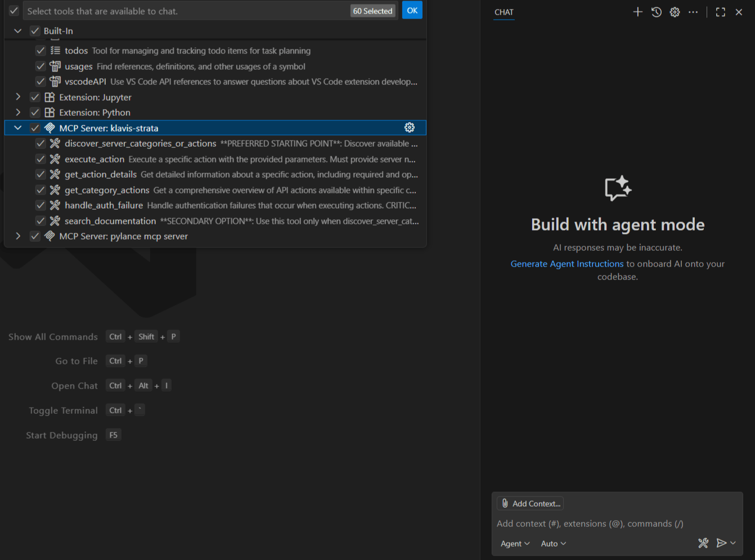Maximize the chat panel size

pyautogui.click(x=720, y=12)
